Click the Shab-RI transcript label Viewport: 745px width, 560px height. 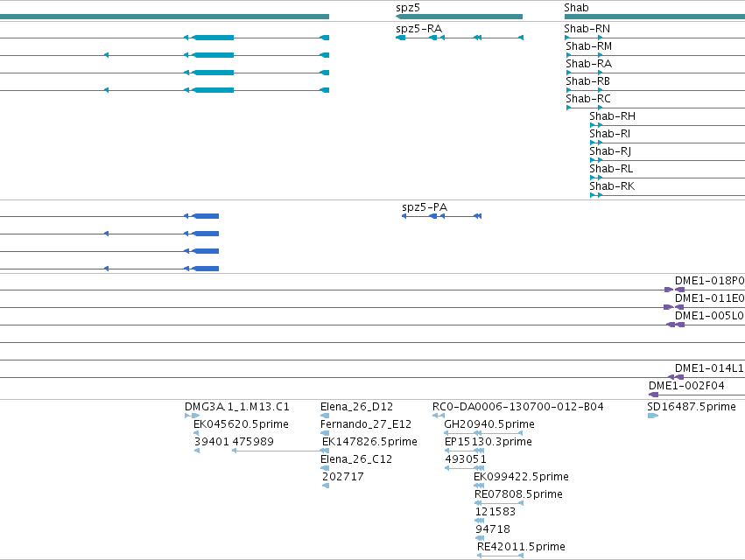point(609,134)
